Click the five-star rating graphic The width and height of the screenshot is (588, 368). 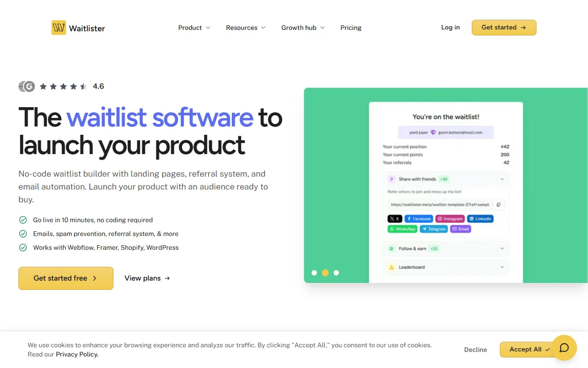click(63, 86)
